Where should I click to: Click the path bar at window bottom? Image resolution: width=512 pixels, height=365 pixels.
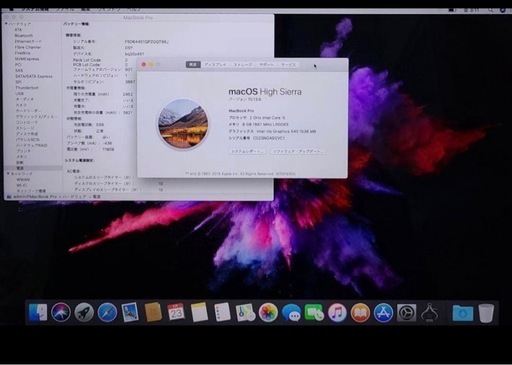139,197
